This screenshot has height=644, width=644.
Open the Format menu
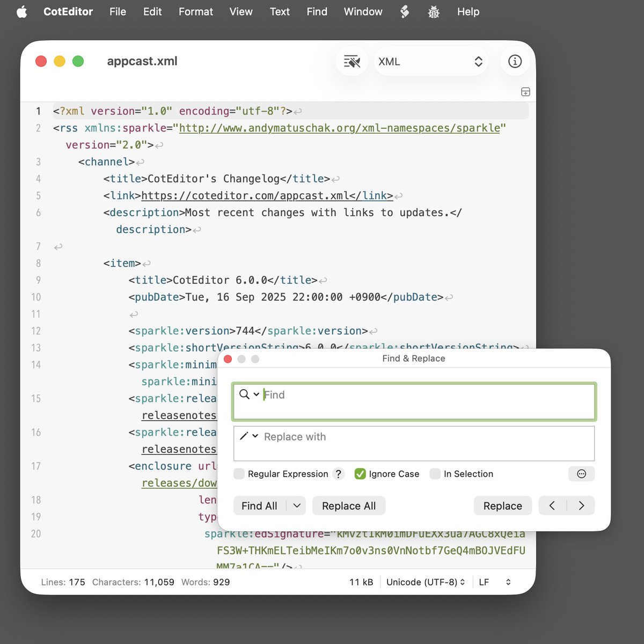point(196,12)
